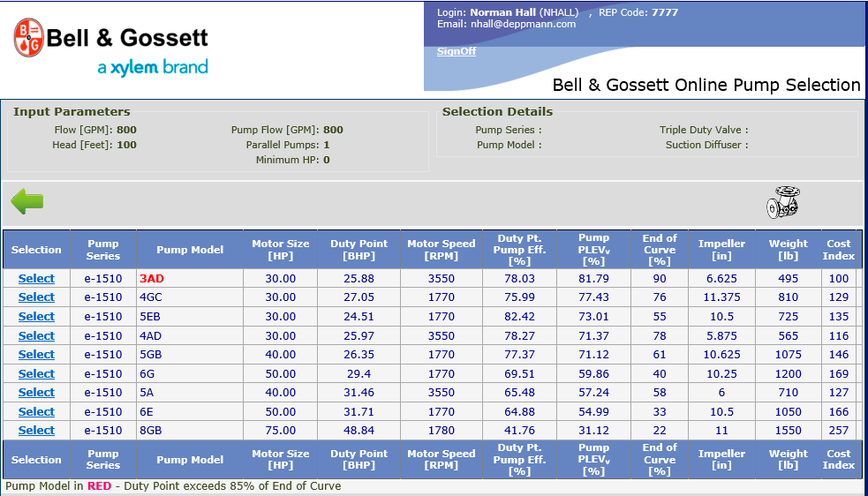Image resolution: width=868 pixels, height=496 pixels.
Task: Select the 4AD pump row
Action: pyautogui.click(x=36, y=336)
